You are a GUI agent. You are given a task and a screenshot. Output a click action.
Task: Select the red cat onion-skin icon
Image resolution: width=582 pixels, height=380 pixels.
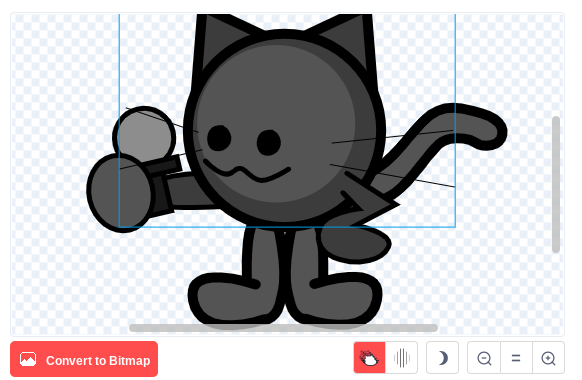[x=369, y=358]
